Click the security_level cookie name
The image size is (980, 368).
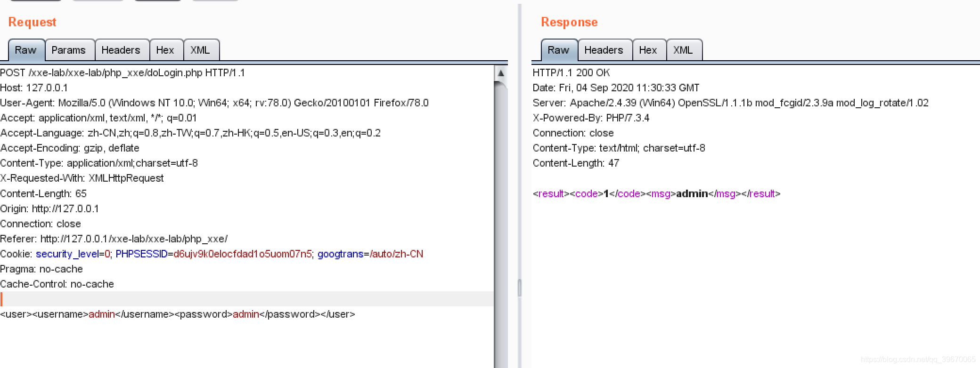[x=67, y=254]
